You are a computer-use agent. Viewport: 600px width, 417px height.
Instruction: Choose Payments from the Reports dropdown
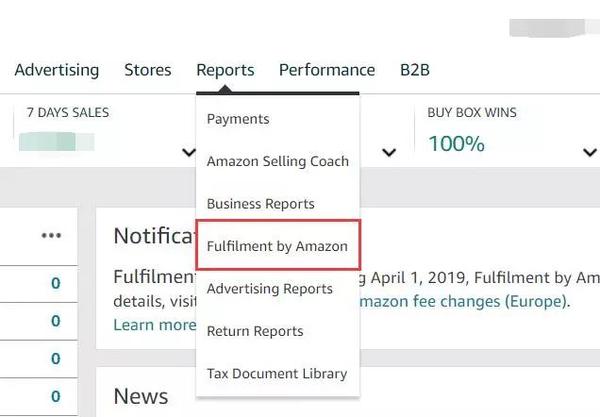(238, 119)
